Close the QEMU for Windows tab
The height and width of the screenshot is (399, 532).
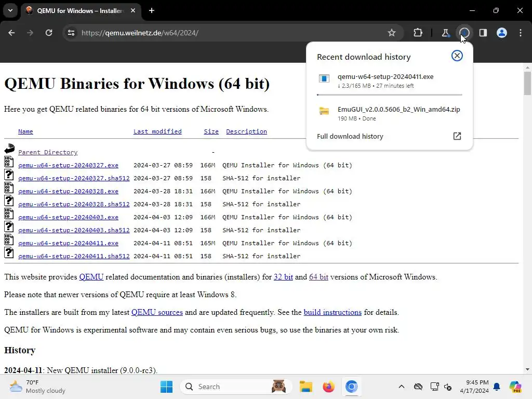pyautogui.click(x=133, y=10)
